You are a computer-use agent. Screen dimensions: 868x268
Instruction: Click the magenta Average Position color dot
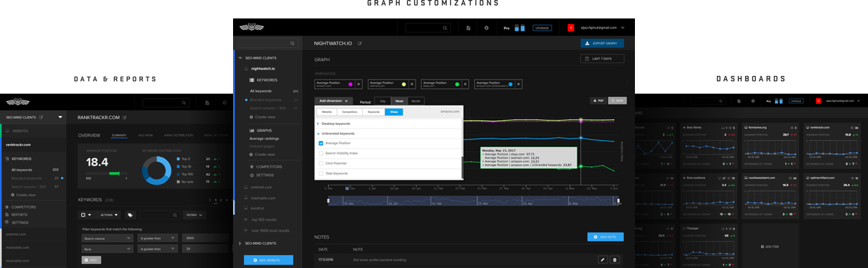[x=351, y=84]
